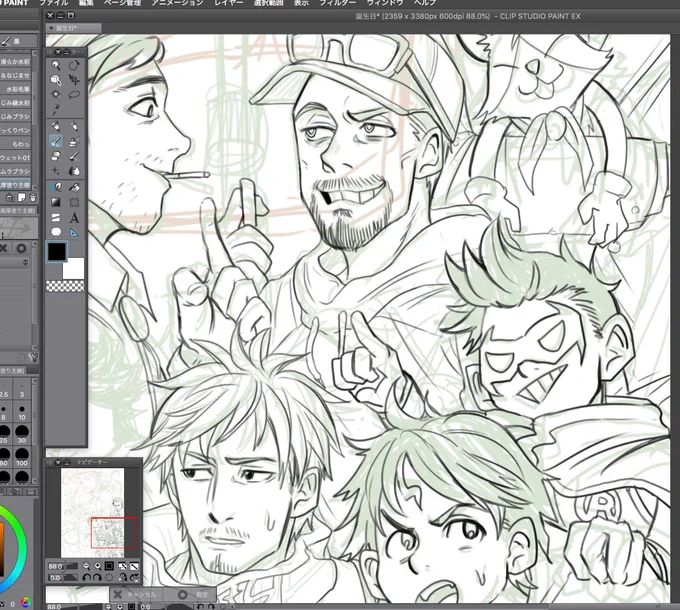
Task: Select the Move layer tool
Action: tap(74, 80)
